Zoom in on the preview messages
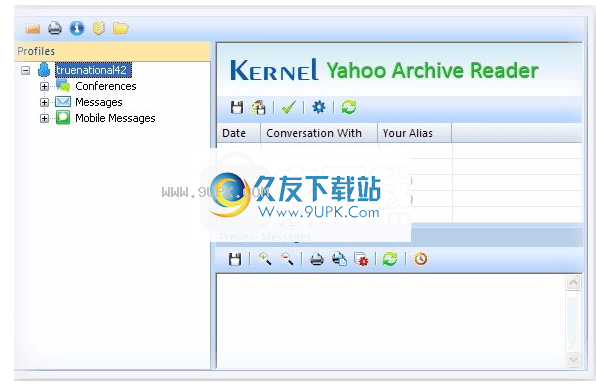 pyautogui.click(x=265, y=259)
